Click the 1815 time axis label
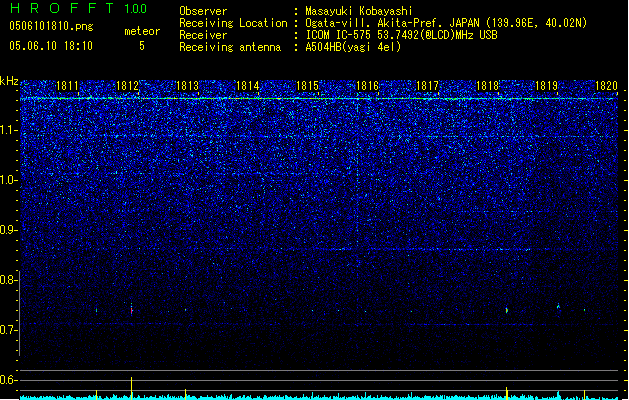Screen dimensions: 629x400 click(307, 86)
